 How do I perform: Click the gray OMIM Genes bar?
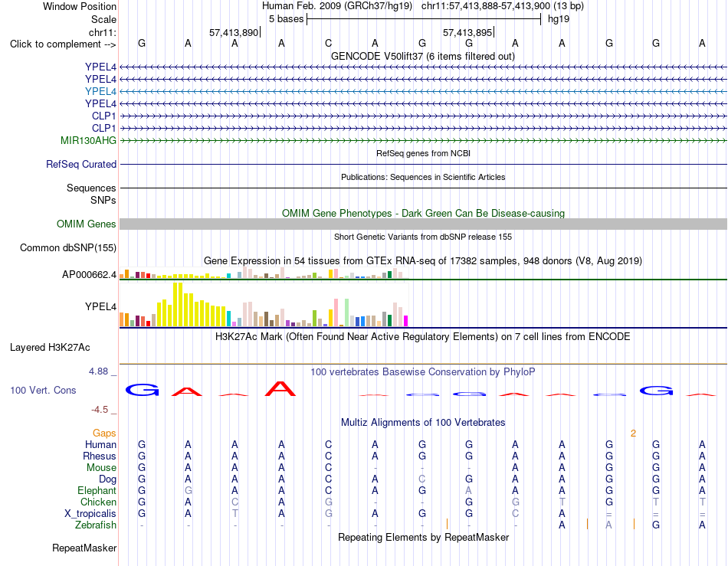(x=423, y=224)
